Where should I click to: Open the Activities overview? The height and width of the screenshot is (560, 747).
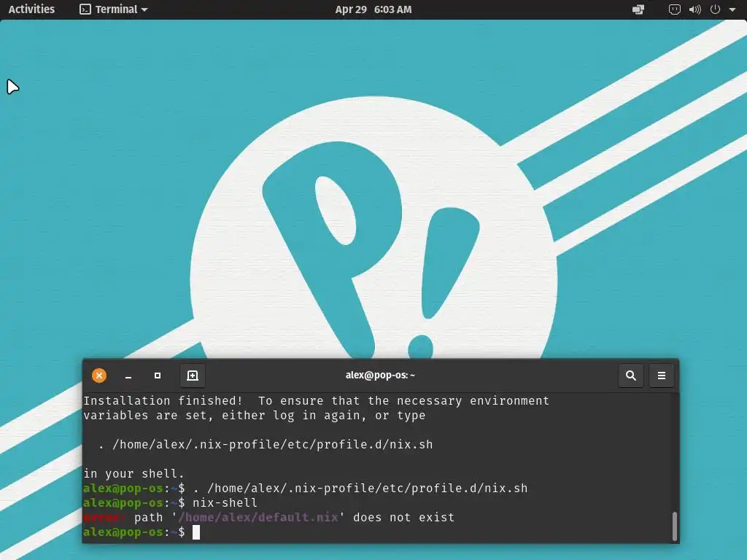(31, 9)
